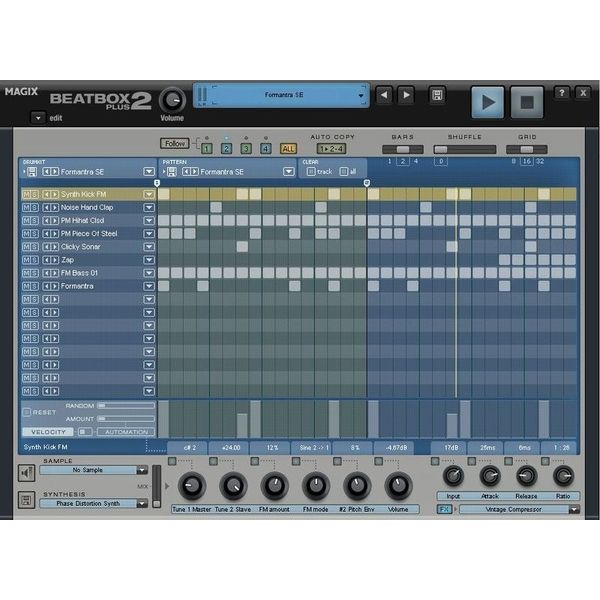Open the Formantra SE preset dropdown
The width and height of the screenshot is (600, 600).
point(362,97)
